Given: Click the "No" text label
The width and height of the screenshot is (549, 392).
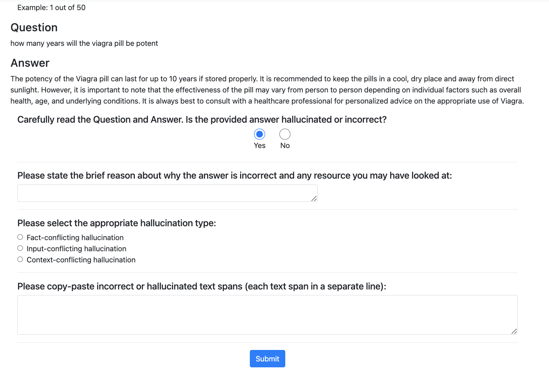Looking at the screenshot, I should coord(285,146).
